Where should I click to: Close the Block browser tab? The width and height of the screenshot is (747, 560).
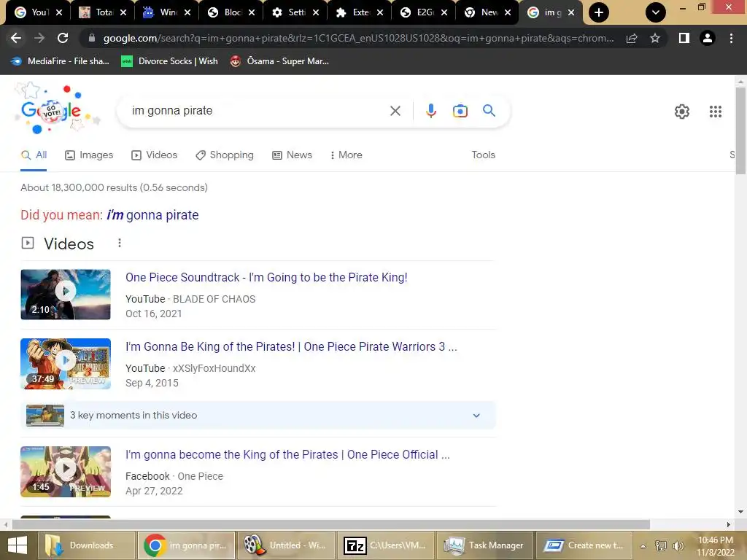coord(252,12)
